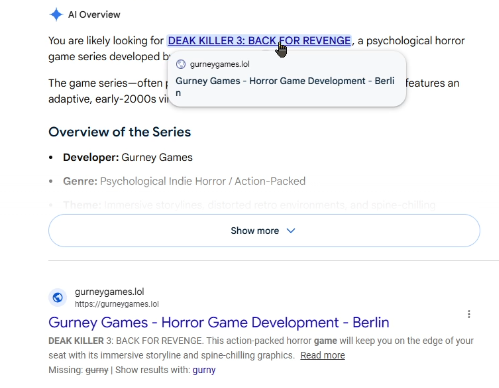Select the Developer: Gurney Games bullet
The width and height of the screenshot is (499, 388).
click(128, 157)
